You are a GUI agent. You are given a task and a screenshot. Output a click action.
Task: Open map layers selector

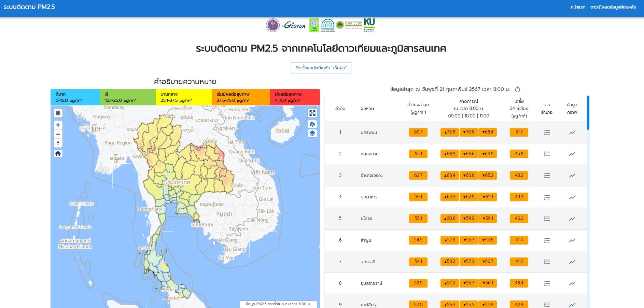(x=312, y=133)
